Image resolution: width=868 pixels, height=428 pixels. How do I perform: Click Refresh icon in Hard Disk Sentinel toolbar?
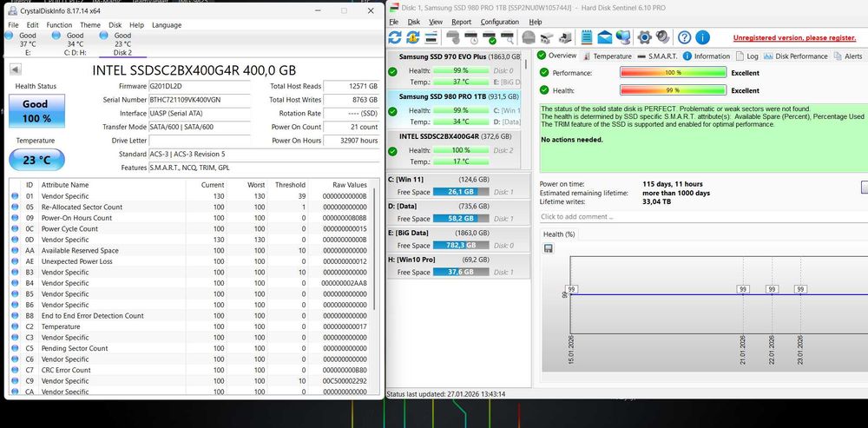point(395,37)
